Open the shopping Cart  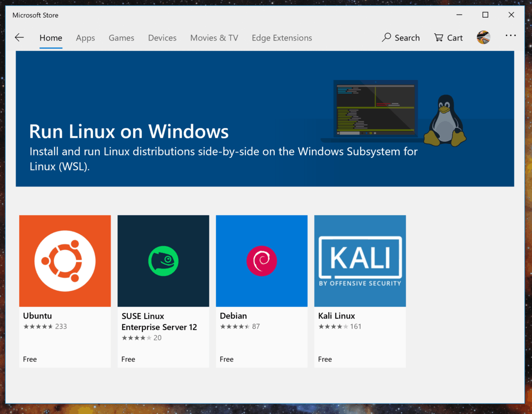[448, 38]
